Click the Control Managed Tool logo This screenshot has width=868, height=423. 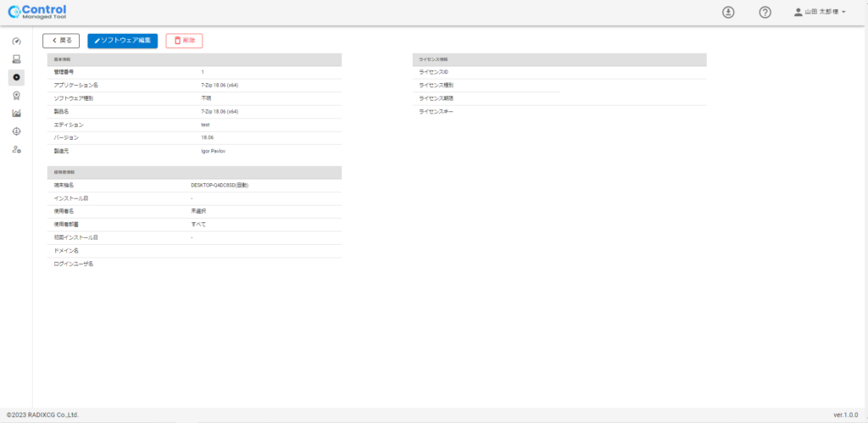[x=37, y=12]
